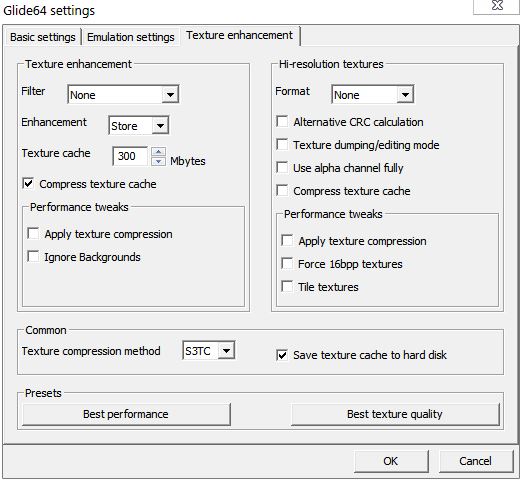Open Texture compression method dropdown S3TC
This screenshot has width=522, height=481.
pos(209,350)
